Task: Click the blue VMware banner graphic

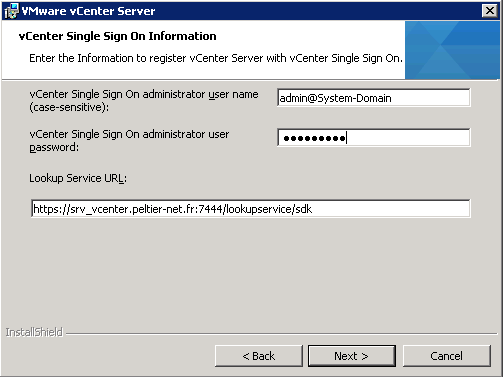Action: 452,50
